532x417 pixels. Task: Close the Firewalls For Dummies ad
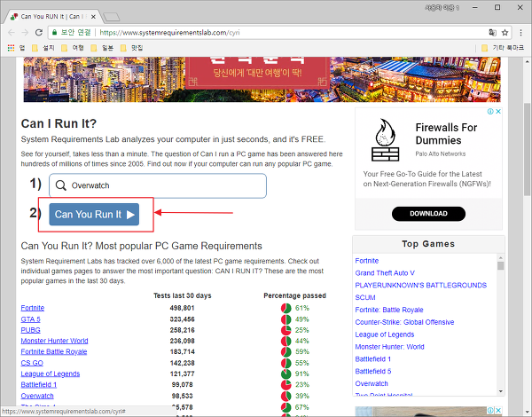coord(498,112)
